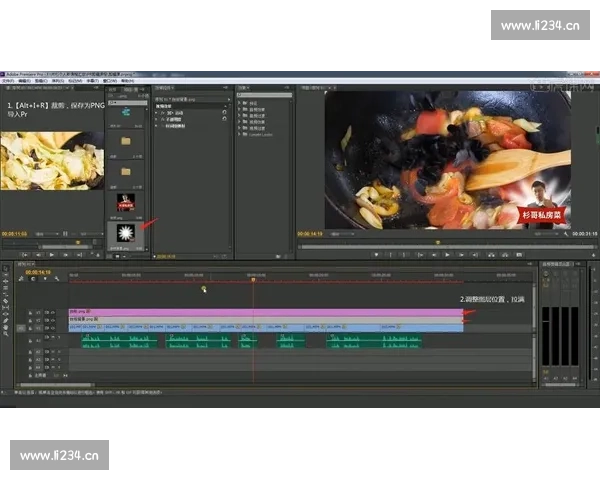Toggle lock on the top video track
This screenshot has width=600, height=480.
click(32, 312)
